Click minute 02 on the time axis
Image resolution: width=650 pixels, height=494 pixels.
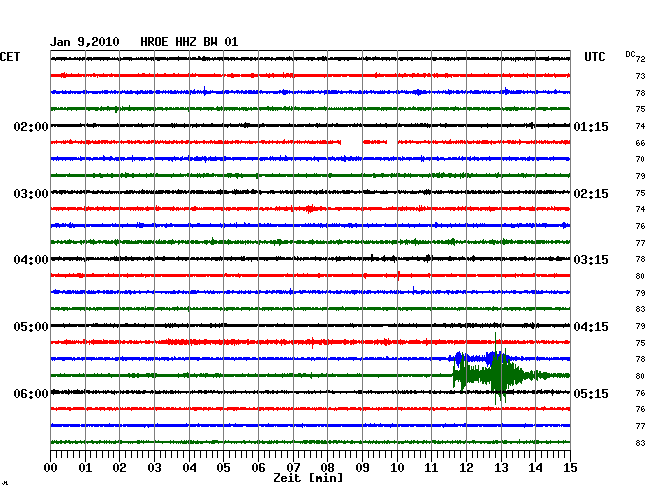point(119,468)
